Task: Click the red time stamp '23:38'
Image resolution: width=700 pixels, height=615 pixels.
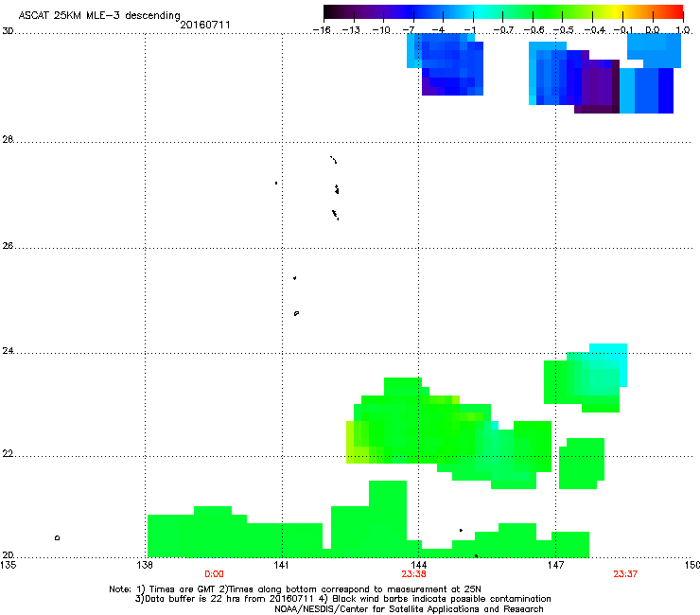Action: [413, 574]
